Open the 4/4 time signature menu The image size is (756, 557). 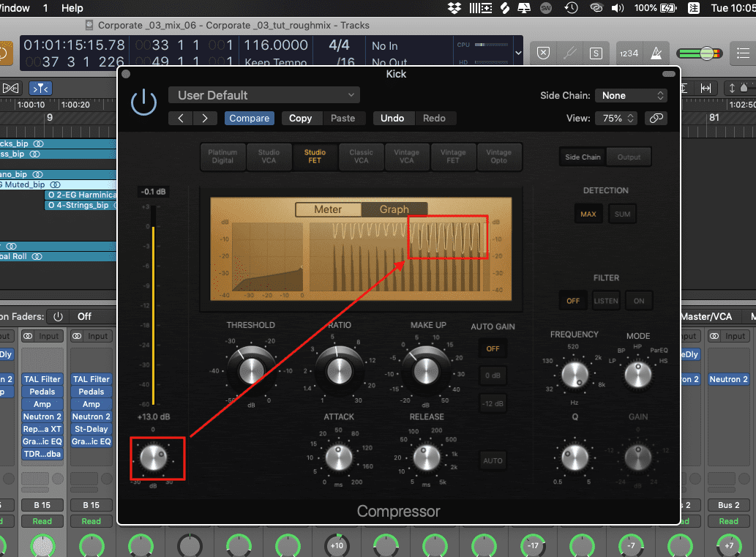click(x=339, y=45)
